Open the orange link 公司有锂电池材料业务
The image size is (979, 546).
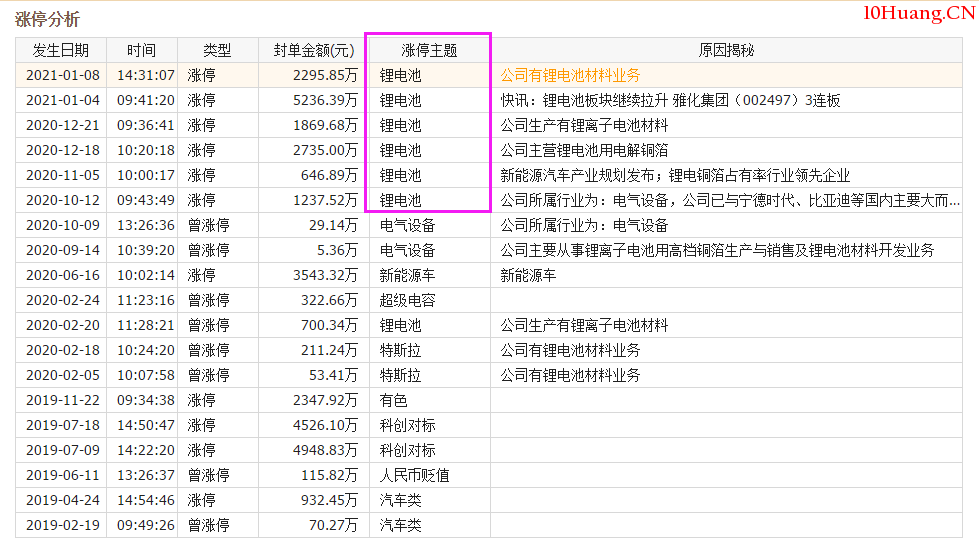coord(570,76)
